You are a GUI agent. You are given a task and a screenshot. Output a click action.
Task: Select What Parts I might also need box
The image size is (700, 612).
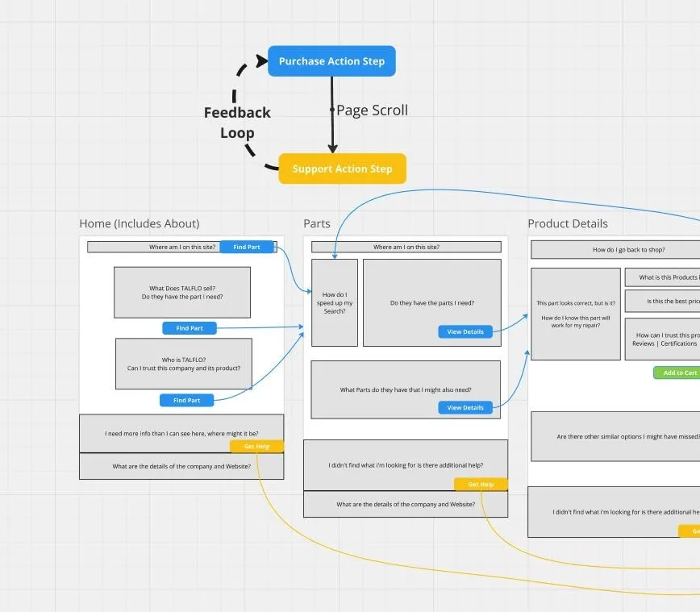pos(406,389)
